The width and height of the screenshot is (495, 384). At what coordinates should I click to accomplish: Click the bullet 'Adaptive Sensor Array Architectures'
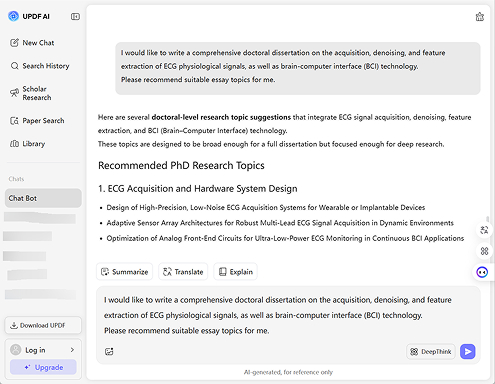(280, 223)
